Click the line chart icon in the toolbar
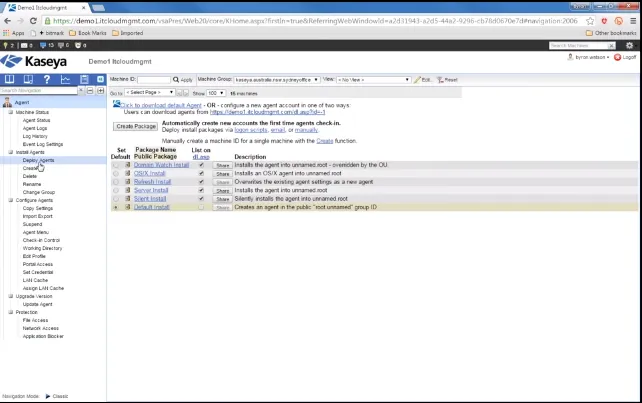Screen dimensions: 642x403 point(66,79)
